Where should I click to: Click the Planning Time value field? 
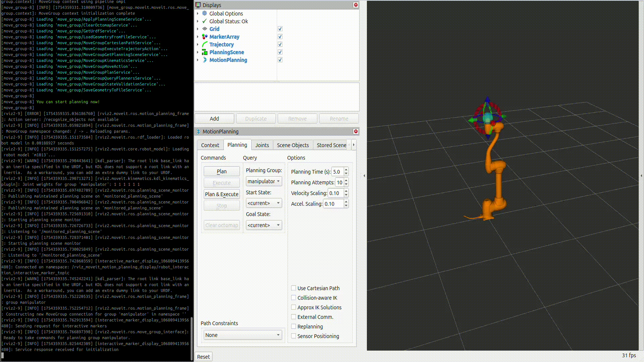point(337,172)
